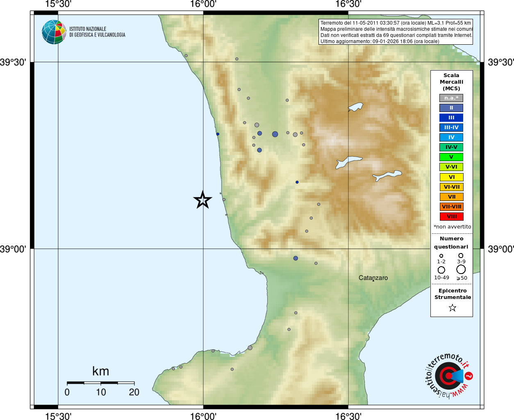Pick the V-VI intensity legend swatch
Screen dimensions: 514x420
point(451,167)
